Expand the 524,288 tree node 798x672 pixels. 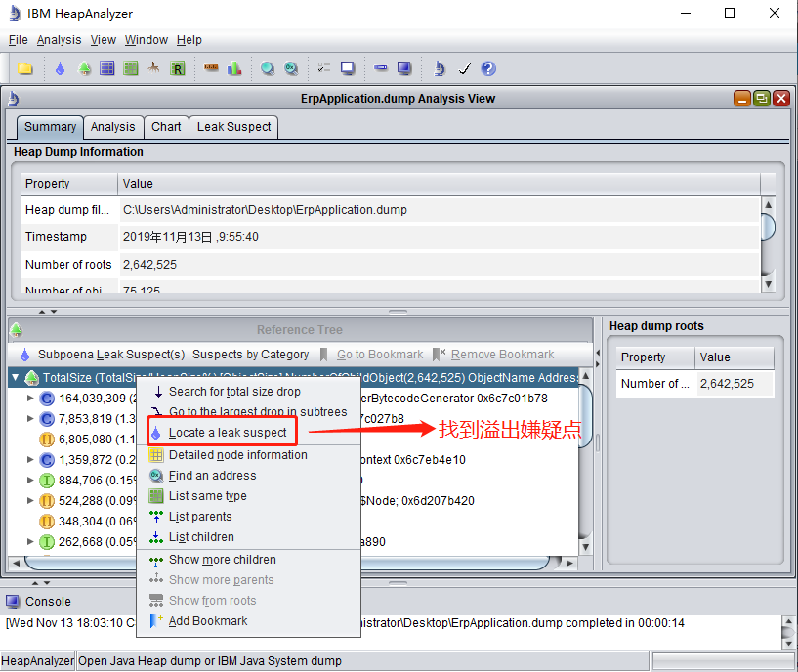coord(30,501)
